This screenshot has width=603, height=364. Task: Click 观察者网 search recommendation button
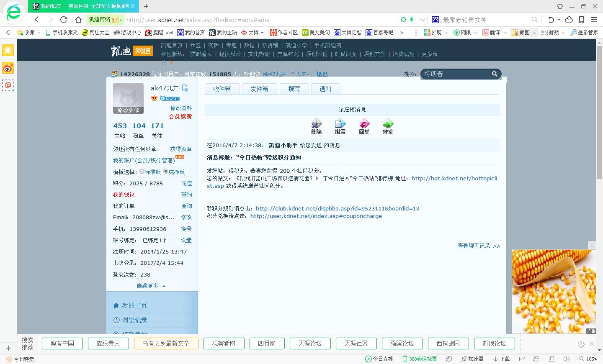[x=224, y=343]
